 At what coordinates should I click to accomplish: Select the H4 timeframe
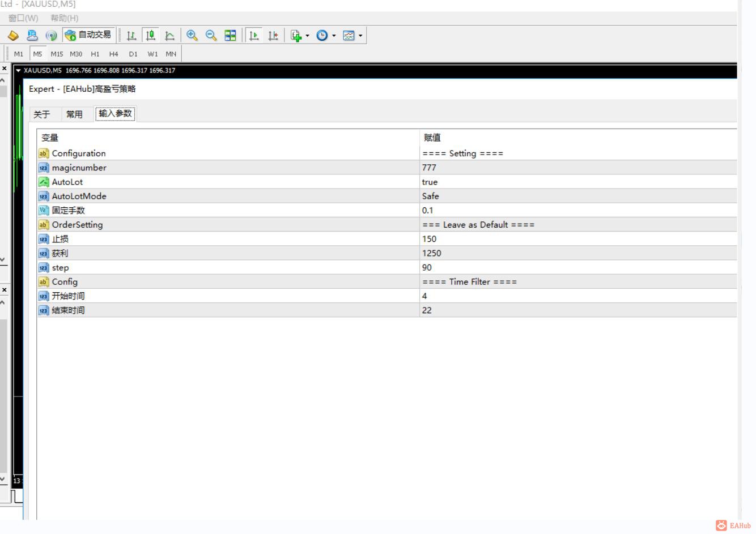point(114,54)
